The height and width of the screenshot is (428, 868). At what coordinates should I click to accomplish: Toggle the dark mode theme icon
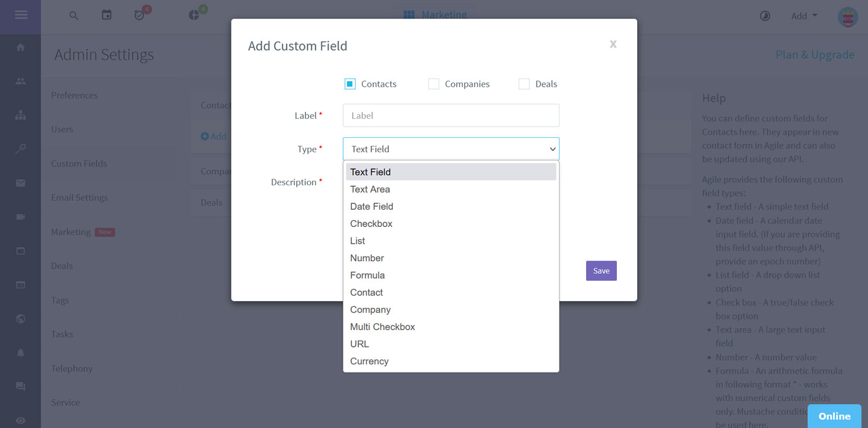pos(765,16)
